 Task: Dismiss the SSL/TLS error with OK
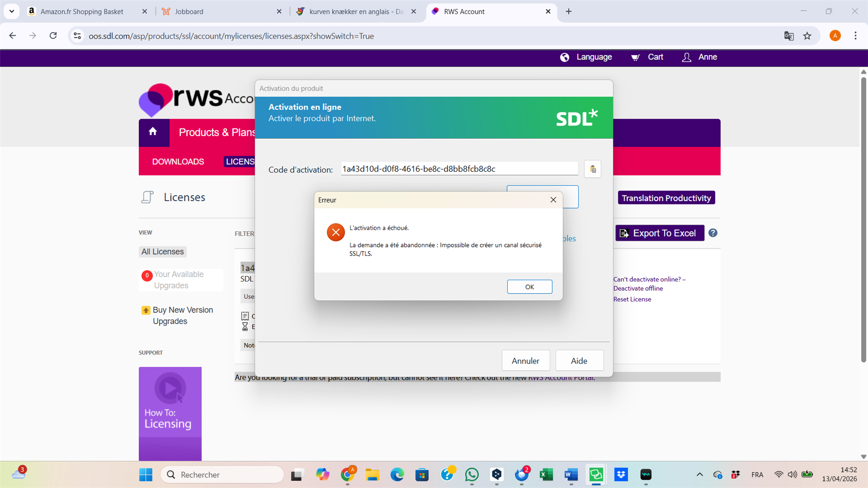pos(529,286)
